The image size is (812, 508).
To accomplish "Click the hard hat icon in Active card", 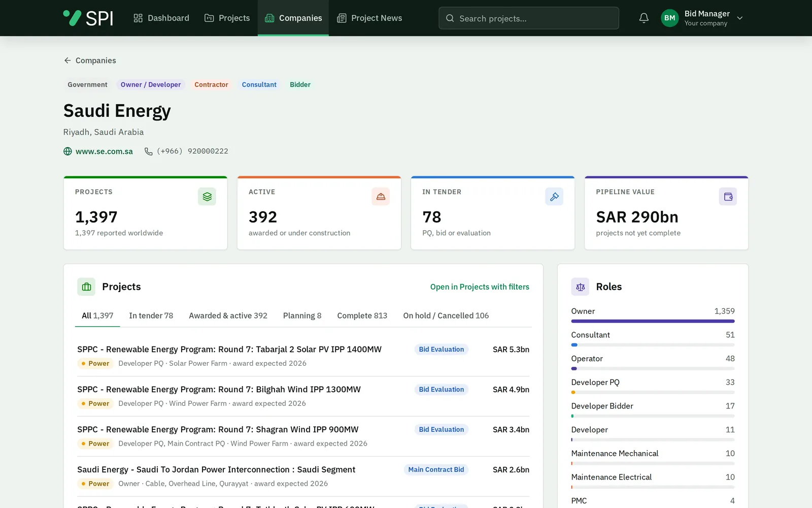I will (381, 197).
